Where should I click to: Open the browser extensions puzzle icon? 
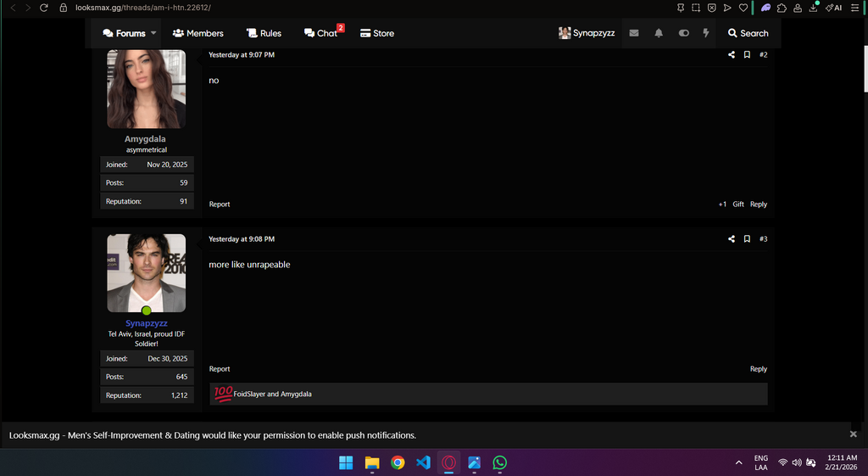782,8
